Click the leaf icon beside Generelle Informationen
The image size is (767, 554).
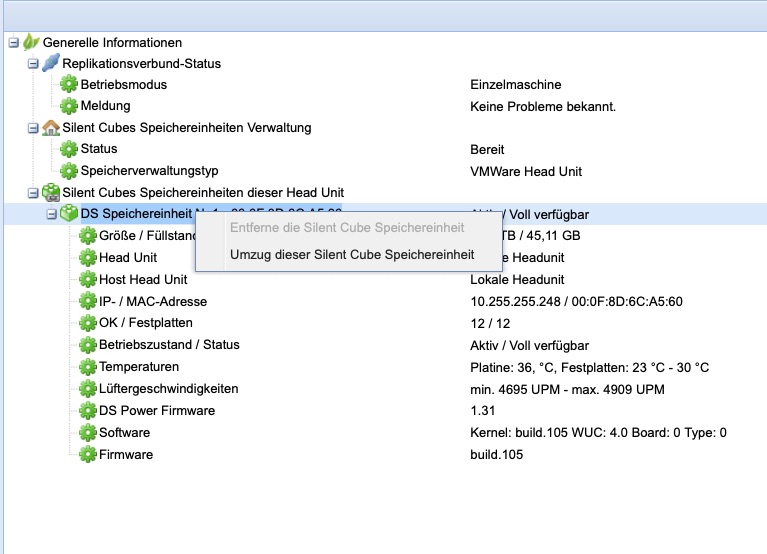pos(31,42)
